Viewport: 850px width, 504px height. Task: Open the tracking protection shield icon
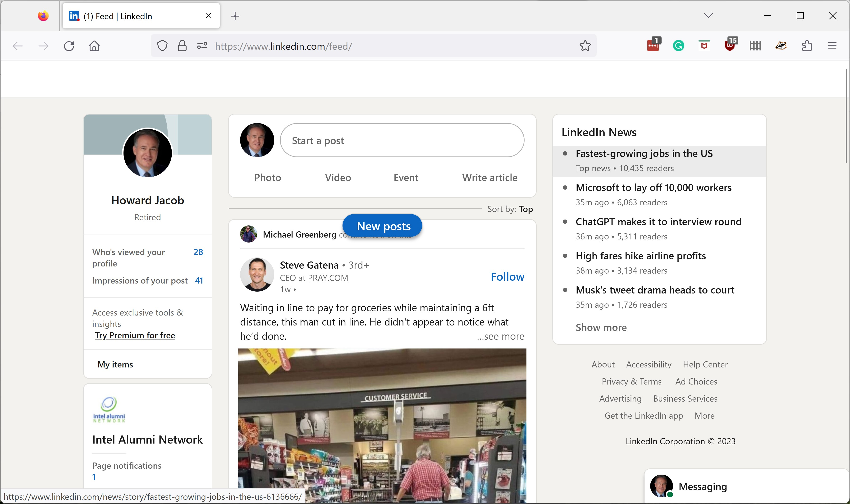tap(162, 46)
